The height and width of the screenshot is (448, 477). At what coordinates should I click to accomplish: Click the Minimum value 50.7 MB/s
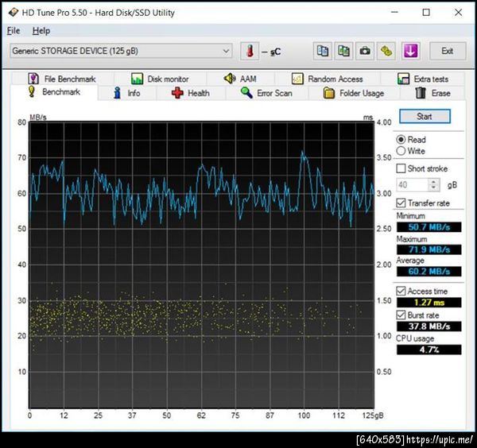pyautogui.click(x=429, y=227)
